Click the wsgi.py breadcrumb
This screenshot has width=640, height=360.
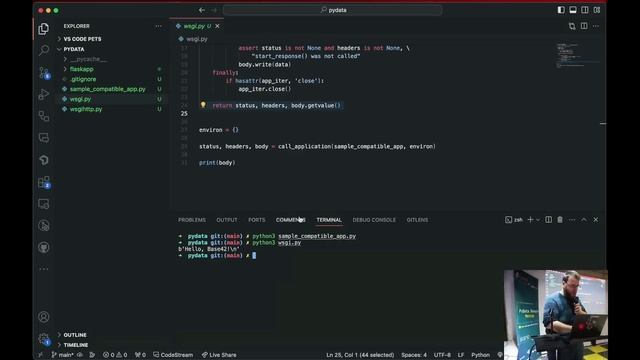197,39
